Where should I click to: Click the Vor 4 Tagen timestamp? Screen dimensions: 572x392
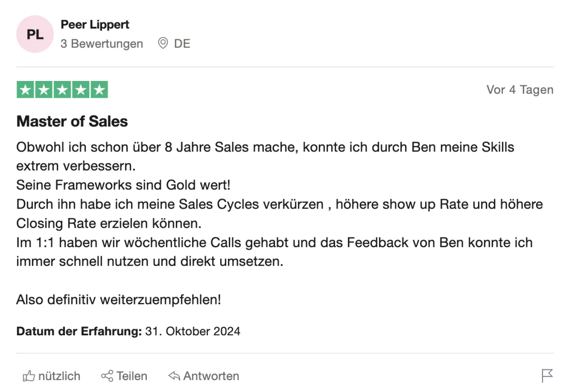[x=520, y=90]
